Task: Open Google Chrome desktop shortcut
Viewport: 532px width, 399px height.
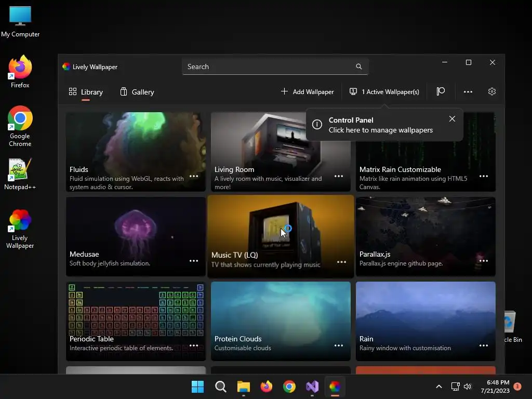Action: 20,126
